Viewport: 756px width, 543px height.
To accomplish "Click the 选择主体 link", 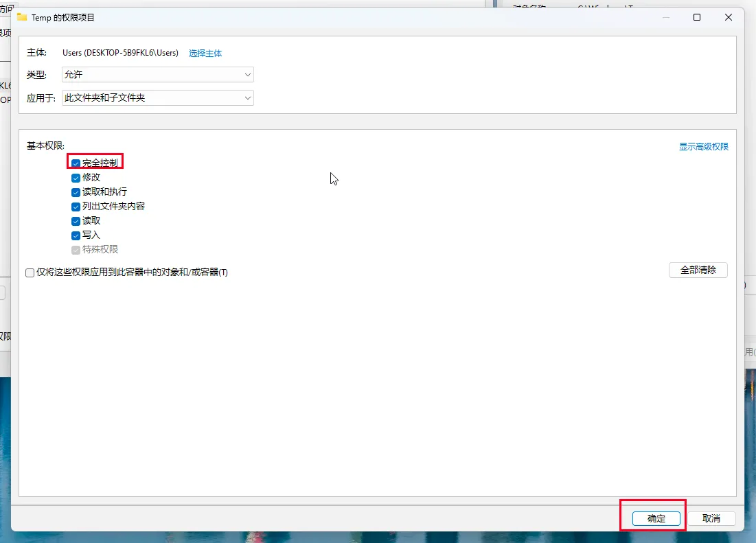I will point(205,54).
